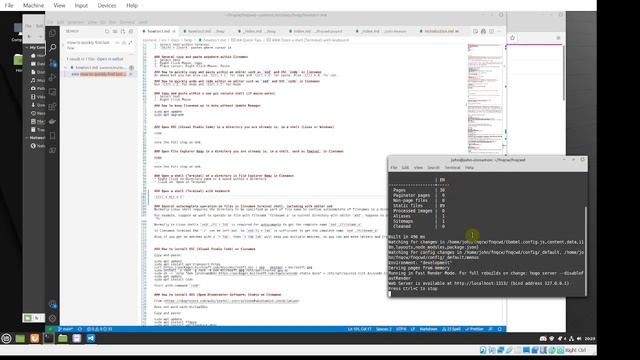Open the terminal window View menu
640x360 pixels.
[x=418, y=168]
